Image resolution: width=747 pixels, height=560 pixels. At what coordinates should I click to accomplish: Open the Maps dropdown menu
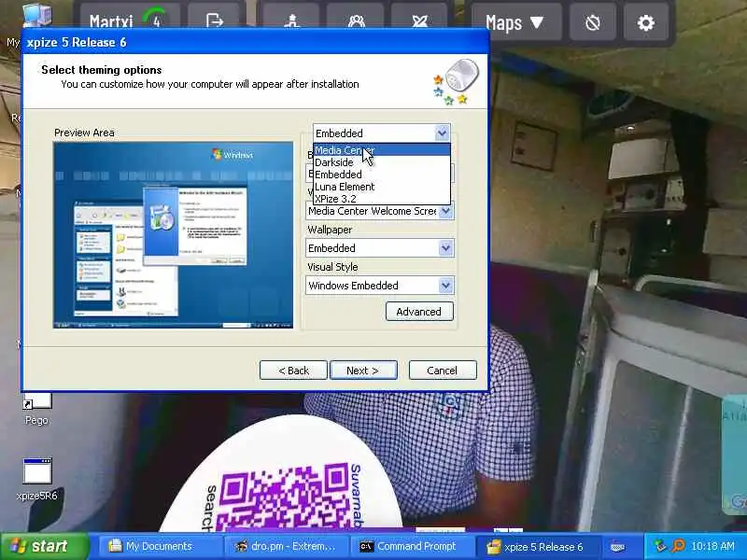[x=515, y=21]
